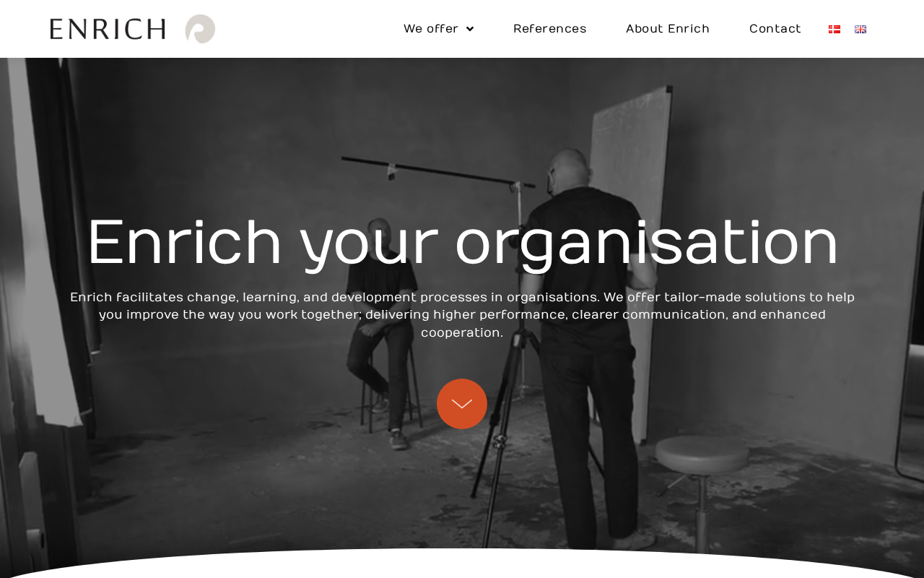
Task: Click the Enrich your organisation heading
Action: 462,243
